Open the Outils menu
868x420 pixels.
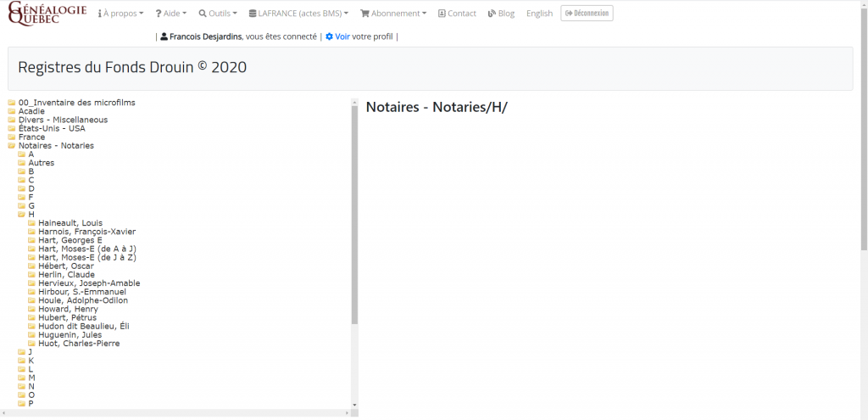coord(219,14)
